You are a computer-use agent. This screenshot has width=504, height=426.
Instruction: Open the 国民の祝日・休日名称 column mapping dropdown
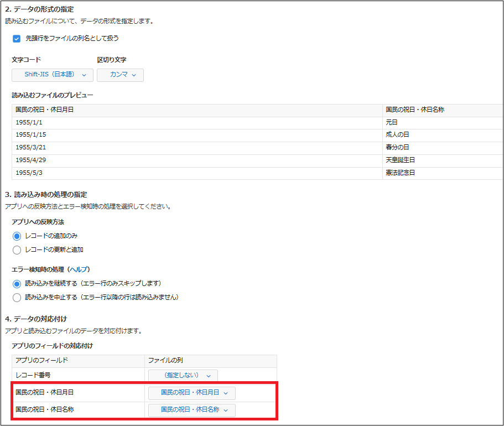tap(191, 411)
